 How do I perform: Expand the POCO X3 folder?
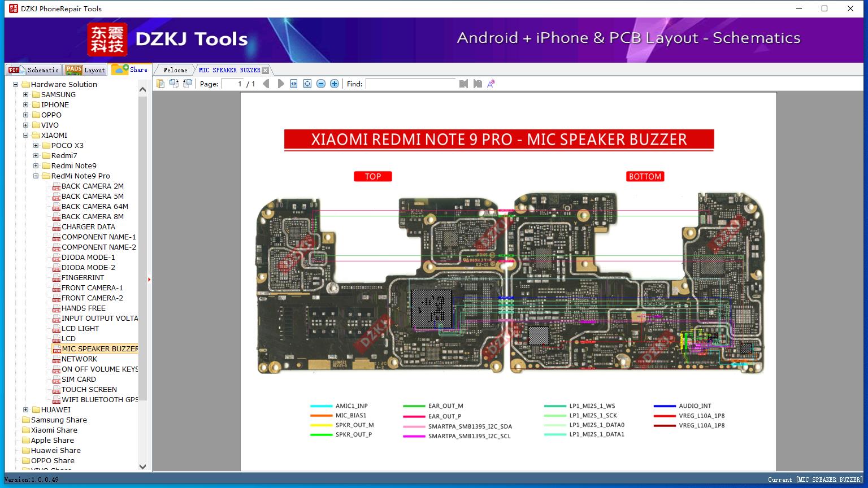coord(36,146)
